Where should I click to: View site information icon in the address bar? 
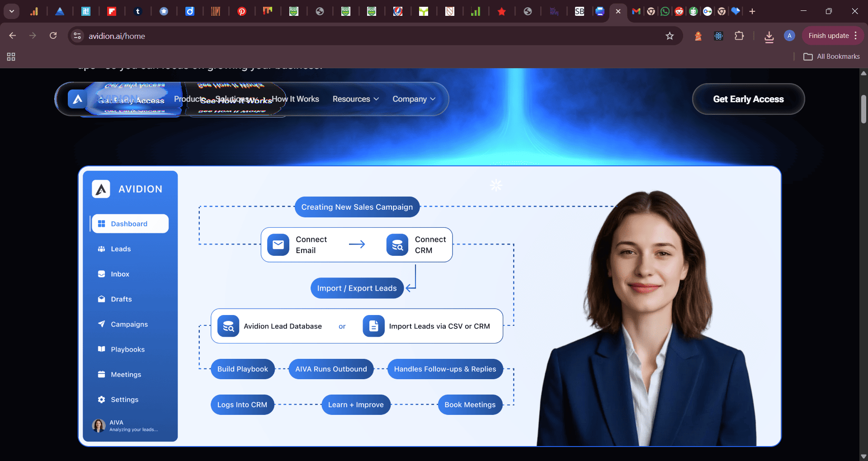[78, 36]
